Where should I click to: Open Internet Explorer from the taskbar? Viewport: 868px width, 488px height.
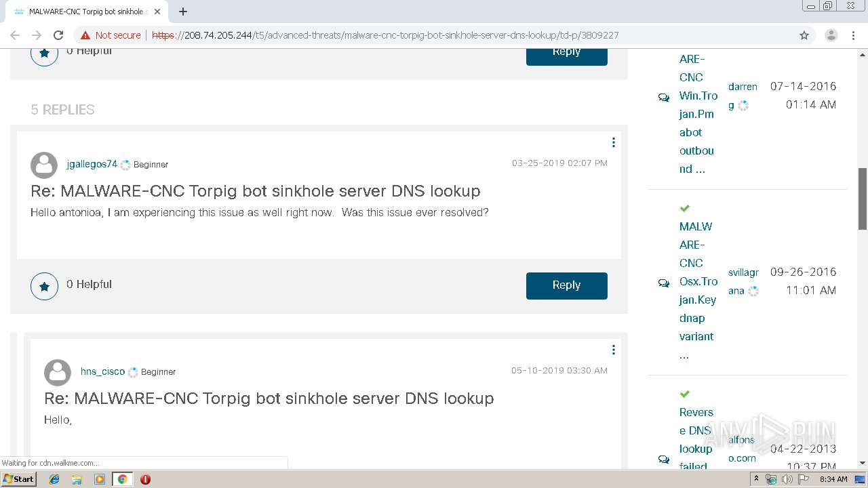[54, 479]
